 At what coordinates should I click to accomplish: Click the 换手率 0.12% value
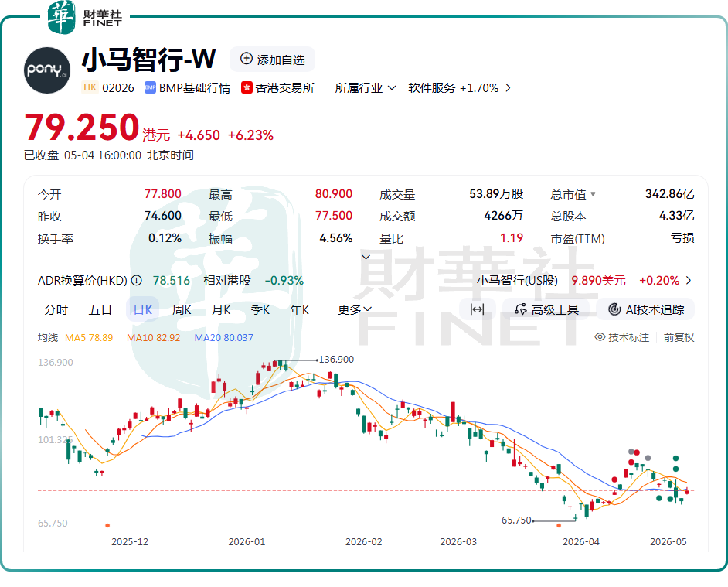tap(165, 238)
